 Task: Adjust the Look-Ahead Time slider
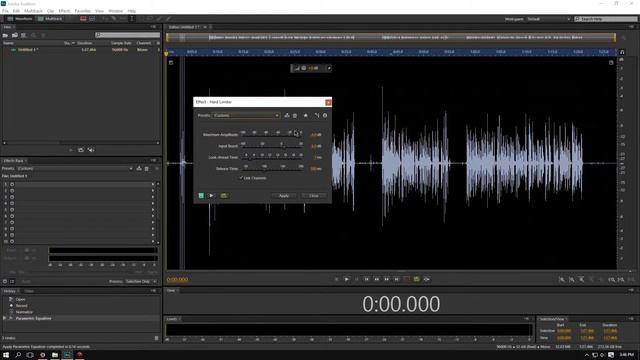tap(272, 158)
